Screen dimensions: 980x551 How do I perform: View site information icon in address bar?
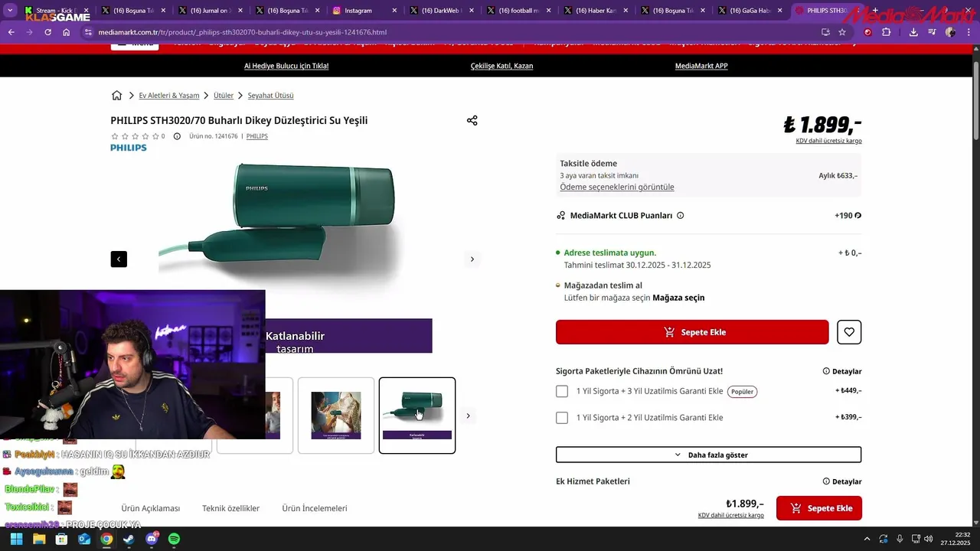[88, 32]
